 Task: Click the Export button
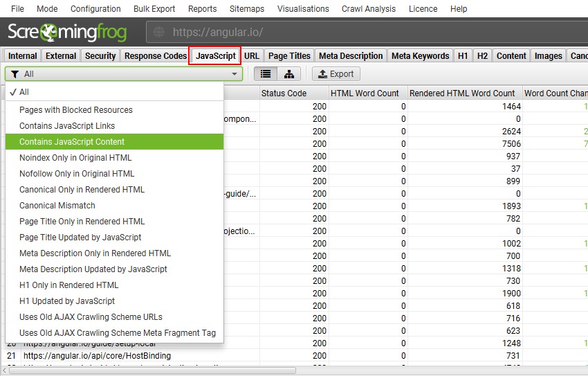click(336, 74)
